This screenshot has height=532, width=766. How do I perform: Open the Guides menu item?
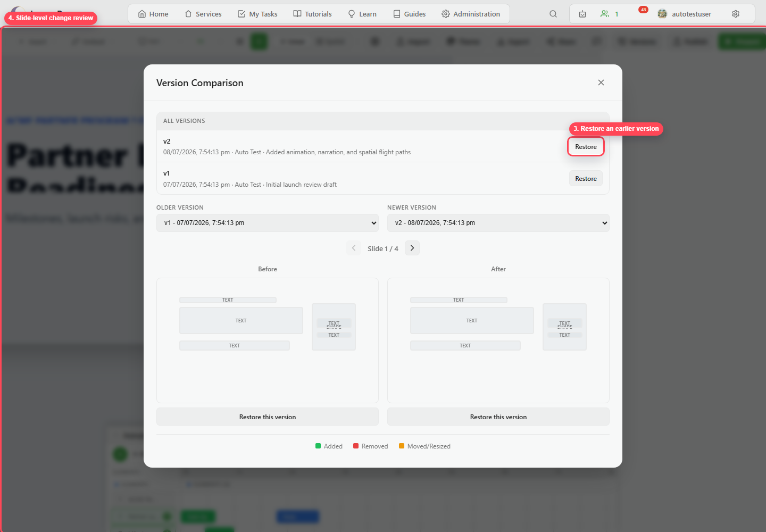pyautogui.click(x=410, y=14)
